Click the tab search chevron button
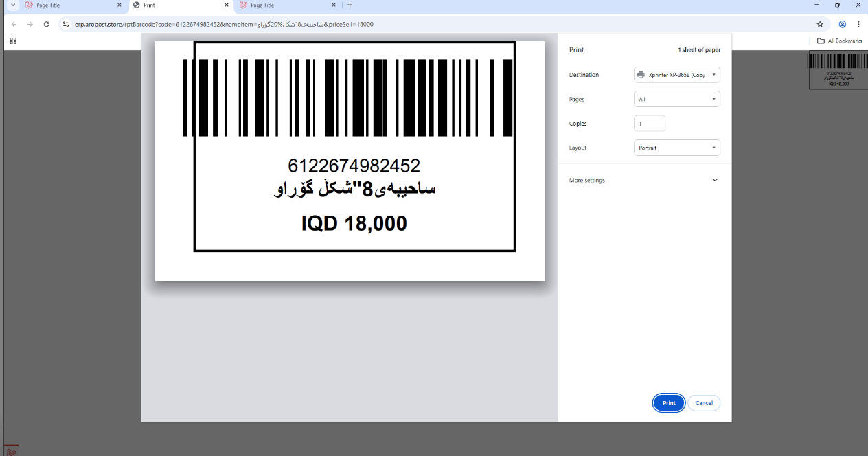Image resolution: width=868 pixels, height=456 pixels. (x=13, y=5)
